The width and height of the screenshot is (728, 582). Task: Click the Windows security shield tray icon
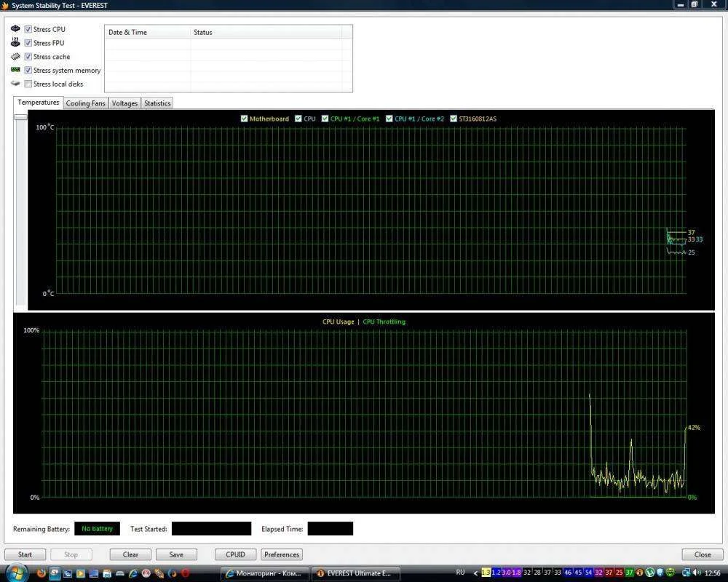click(x=660, y=573)
